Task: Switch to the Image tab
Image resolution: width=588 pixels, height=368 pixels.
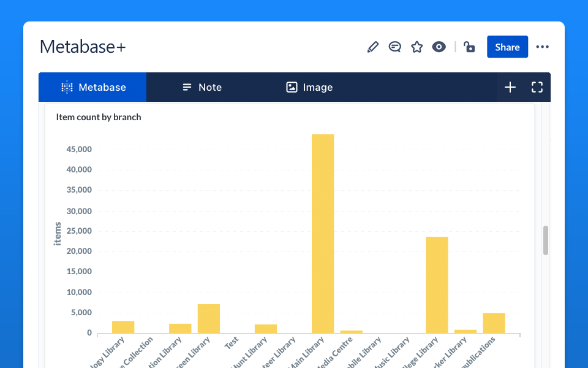Action: [309, 87]
